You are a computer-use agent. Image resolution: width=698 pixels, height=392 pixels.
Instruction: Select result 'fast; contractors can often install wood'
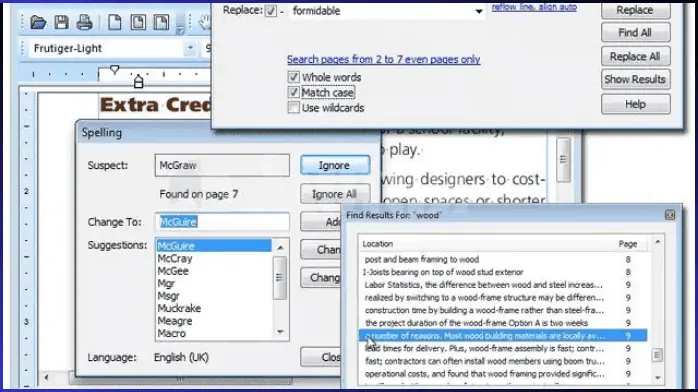[x=503, y=361]
